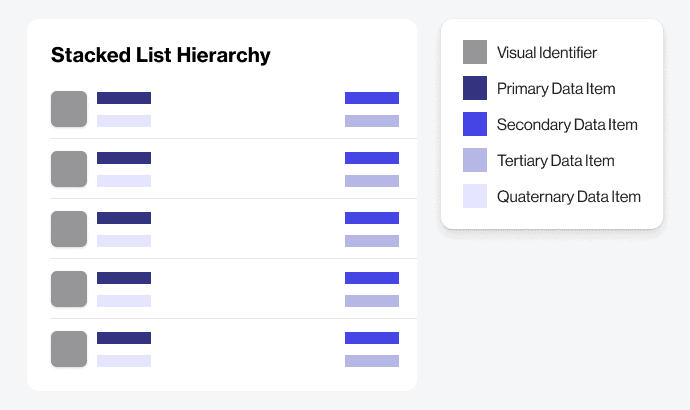Click the bright blue bar in the first row
Screen dimensions: 690x410
pyautogui.click(x=372, y=98)
